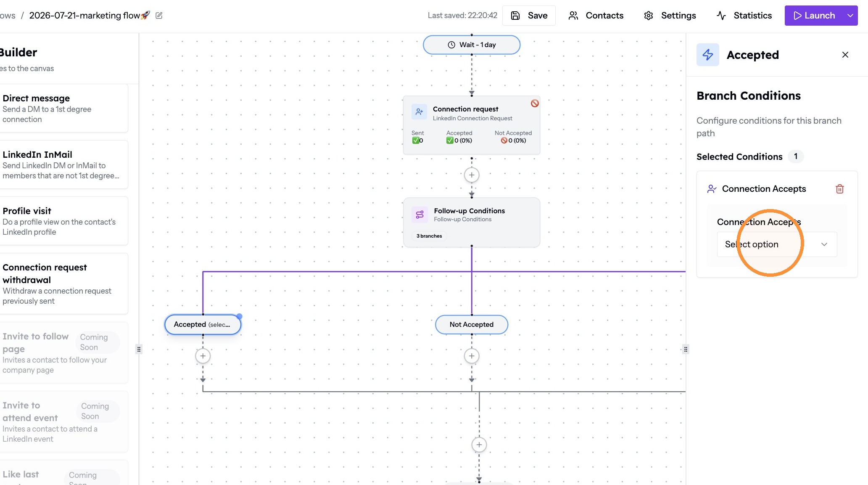
Task: Click the Invite to attend event card
Action: pyautogui.click(x=63, y=421)
